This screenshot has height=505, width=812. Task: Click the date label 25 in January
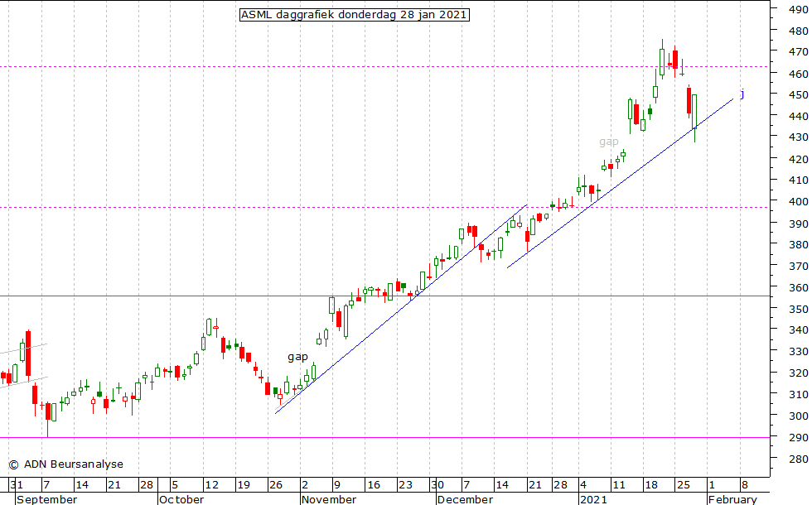[x=684, y=485]
